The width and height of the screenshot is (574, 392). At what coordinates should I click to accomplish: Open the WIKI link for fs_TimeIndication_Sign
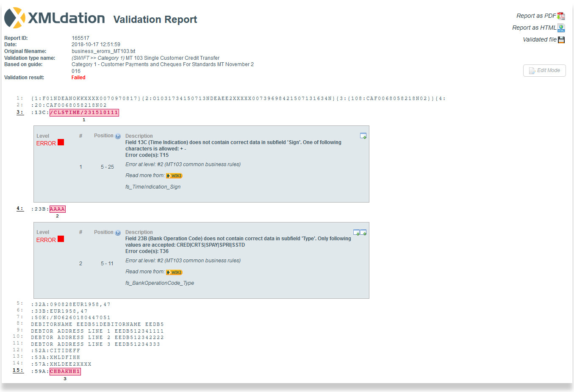(174, 175)
